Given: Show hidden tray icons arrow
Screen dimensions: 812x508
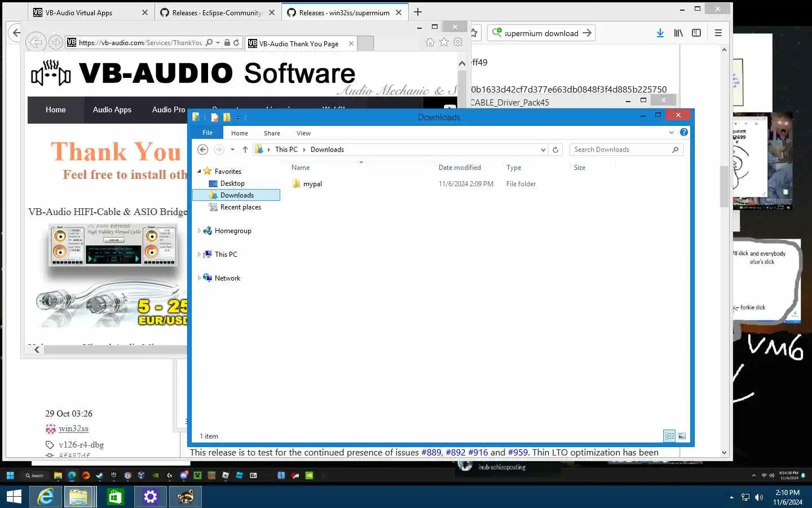Looking at the screenshot, I should 731,497.
